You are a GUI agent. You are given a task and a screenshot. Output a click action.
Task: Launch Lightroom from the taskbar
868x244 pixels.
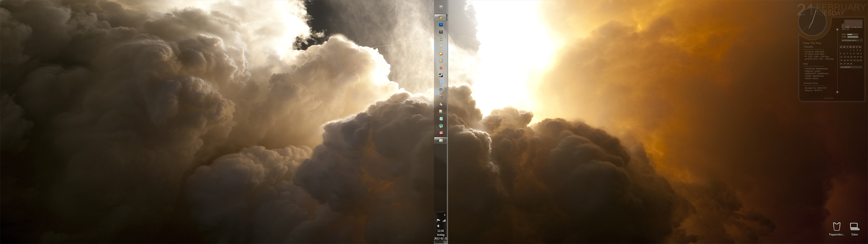click(441, 32)
